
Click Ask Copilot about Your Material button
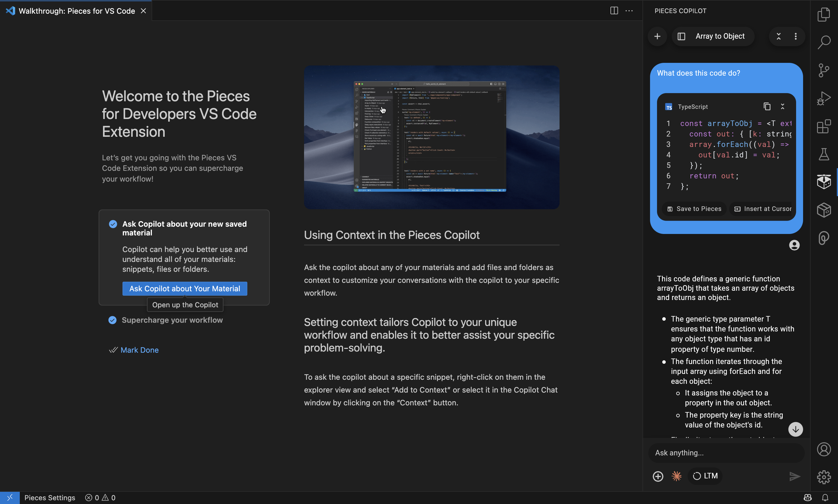[185, 288]
